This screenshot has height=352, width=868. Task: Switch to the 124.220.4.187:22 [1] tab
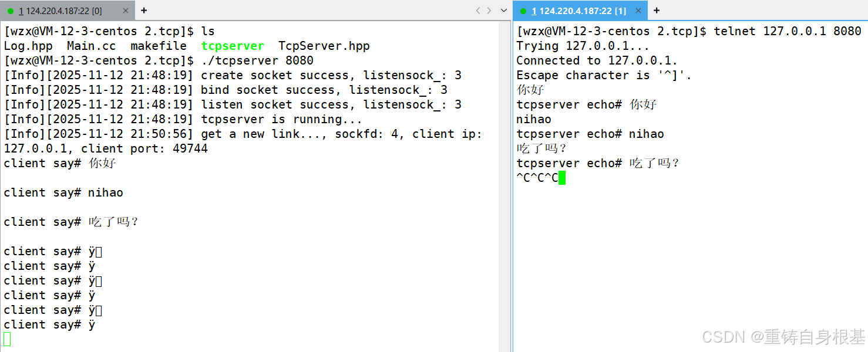tap(578, 11)
